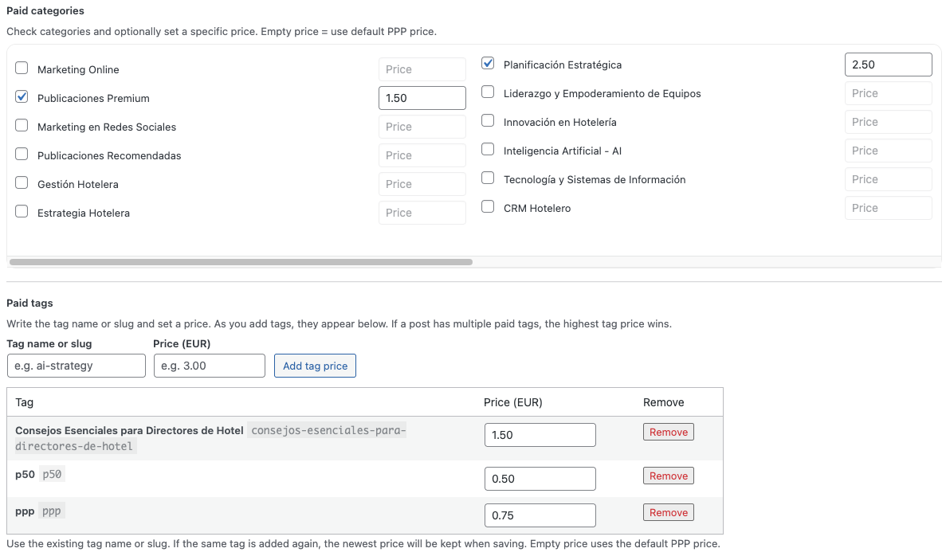This screenshot has width=946, height=560.
Task: Enable the Marketing Online category
Action: (22, 69)
